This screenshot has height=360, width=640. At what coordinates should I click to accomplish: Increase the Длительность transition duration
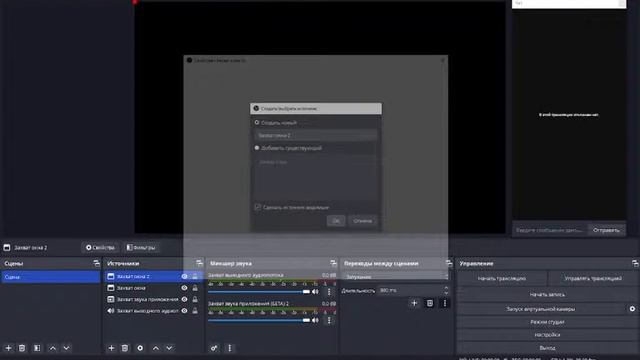pyautogui.click(x=446, y=288)
